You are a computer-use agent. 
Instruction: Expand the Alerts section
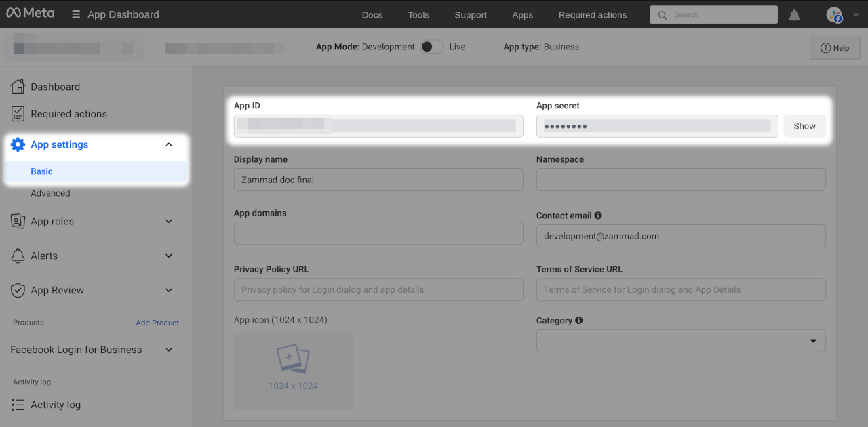tap(169, 256)
